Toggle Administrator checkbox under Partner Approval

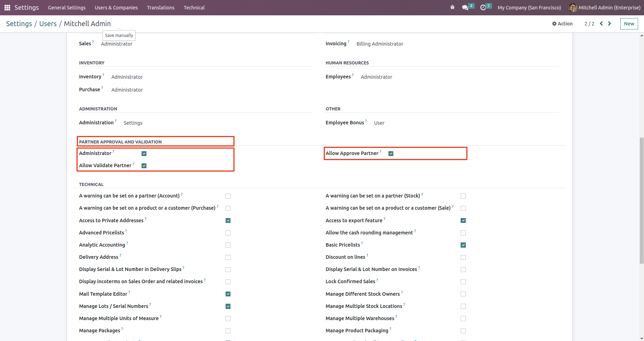coord(144,154)
